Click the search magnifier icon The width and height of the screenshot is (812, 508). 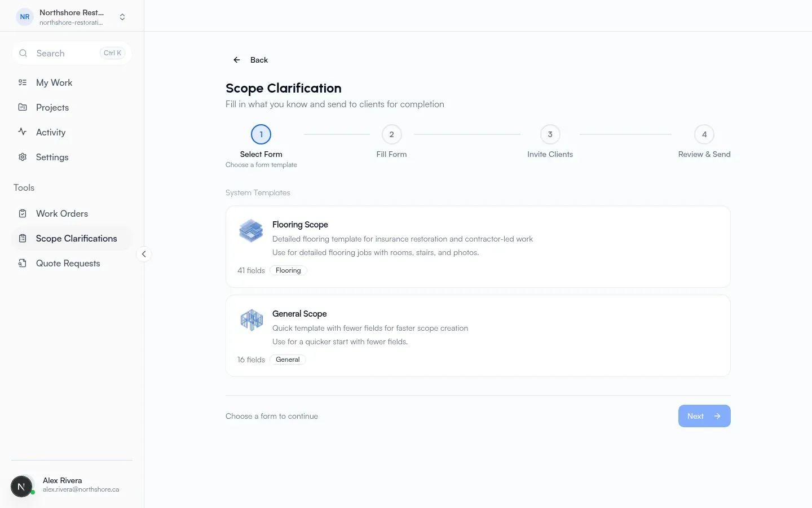pyautogui.click(x=23, y=53)
